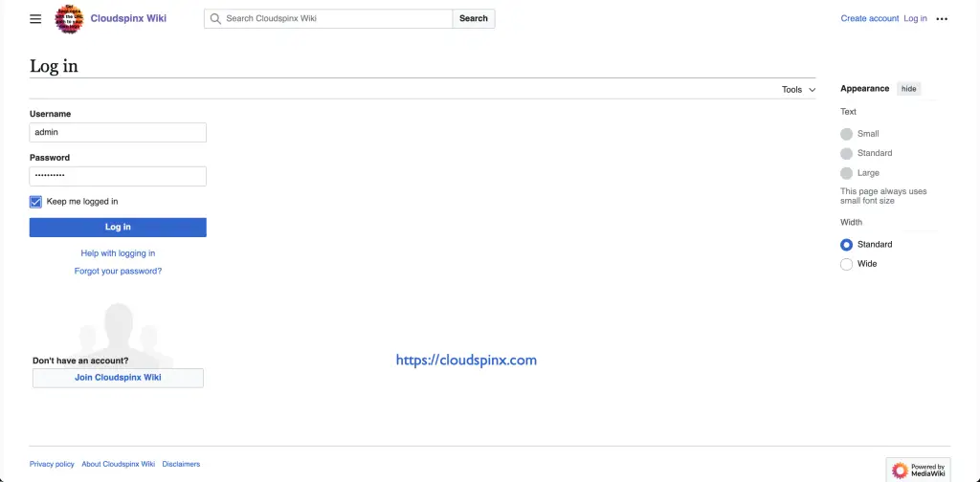The image size is (980, 482).
Task: Select the Wide width option
Action: (846, 264)
